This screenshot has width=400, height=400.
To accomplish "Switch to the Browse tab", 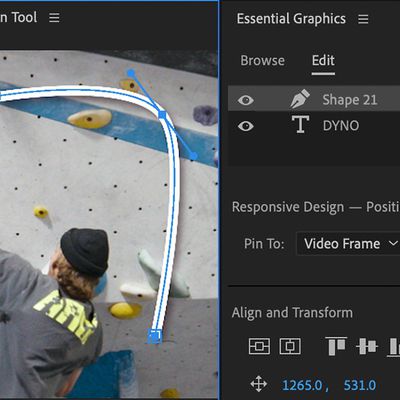I will point(262,61).
